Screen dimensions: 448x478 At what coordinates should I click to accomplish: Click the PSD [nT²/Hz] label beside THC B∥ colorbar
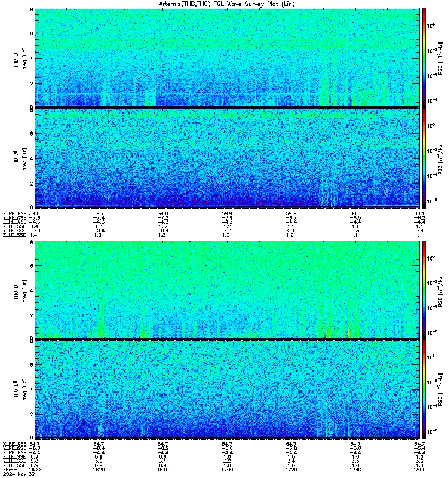(x=440, y=389)
